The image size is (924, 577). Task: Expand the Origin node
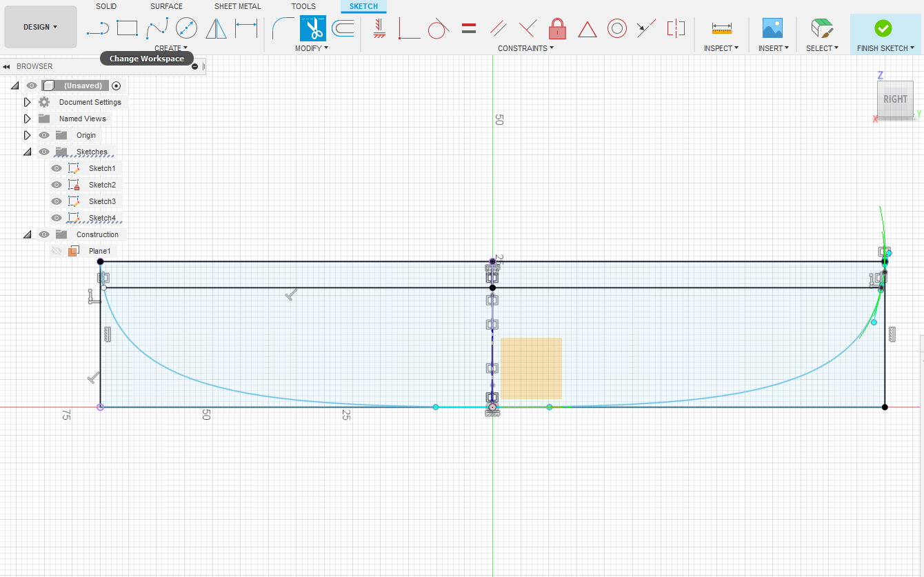pyautogui.click(x=27, y=135)
